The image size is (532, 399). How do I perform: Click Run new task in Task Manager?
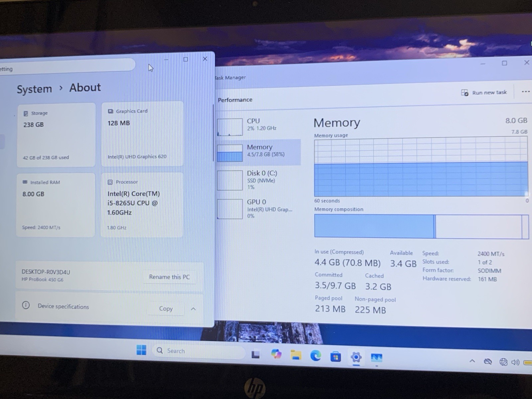click(x=484, y=92)
